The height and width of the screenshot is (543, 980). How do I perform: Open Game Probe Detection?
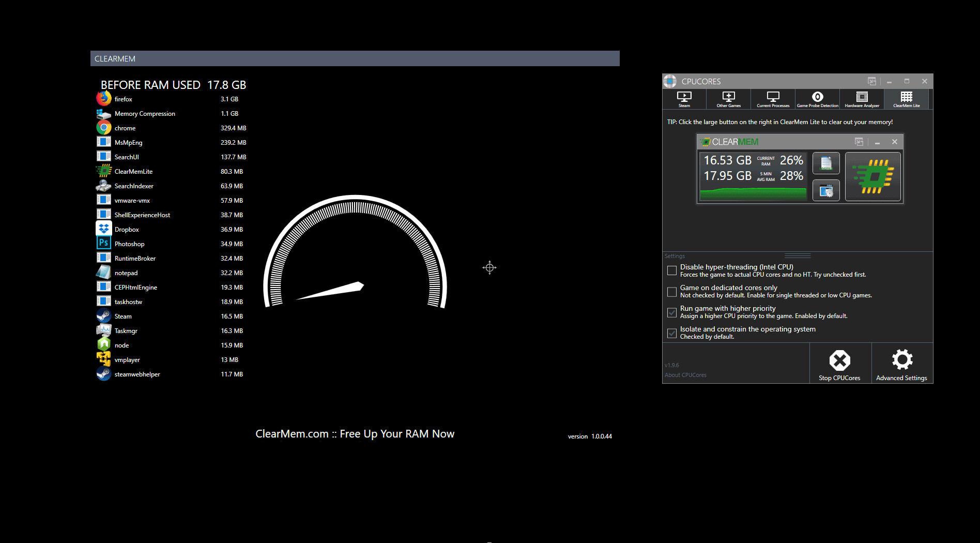[817, 99]
